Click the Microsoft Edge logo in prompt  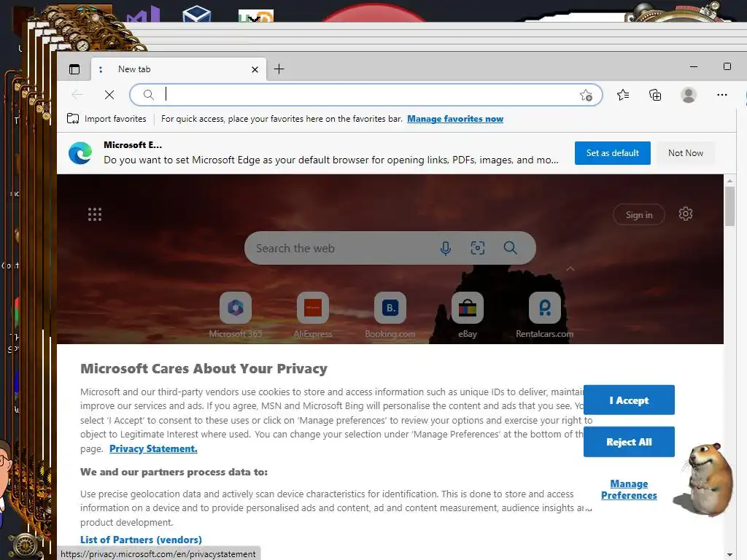(80, 153)
